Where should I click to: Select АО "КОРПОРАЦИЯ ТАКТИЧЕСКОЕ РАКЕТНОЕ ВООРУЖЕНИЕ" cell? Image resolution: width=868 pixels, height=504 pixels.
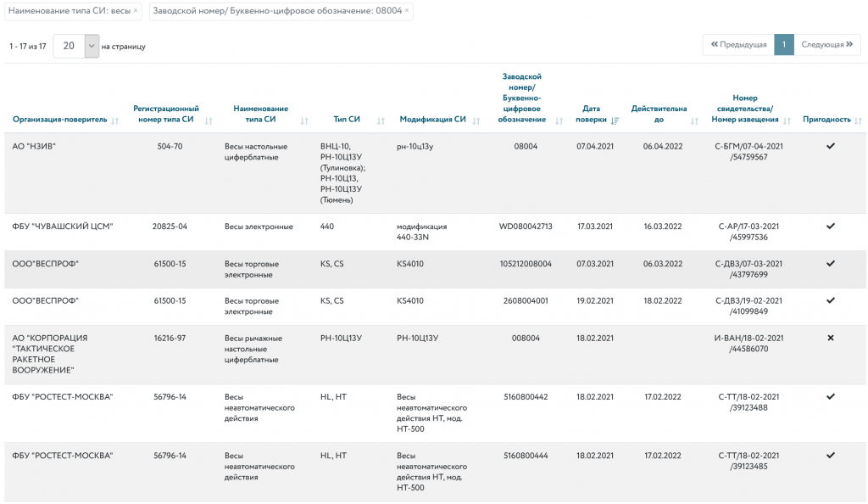tap(50, 354)
